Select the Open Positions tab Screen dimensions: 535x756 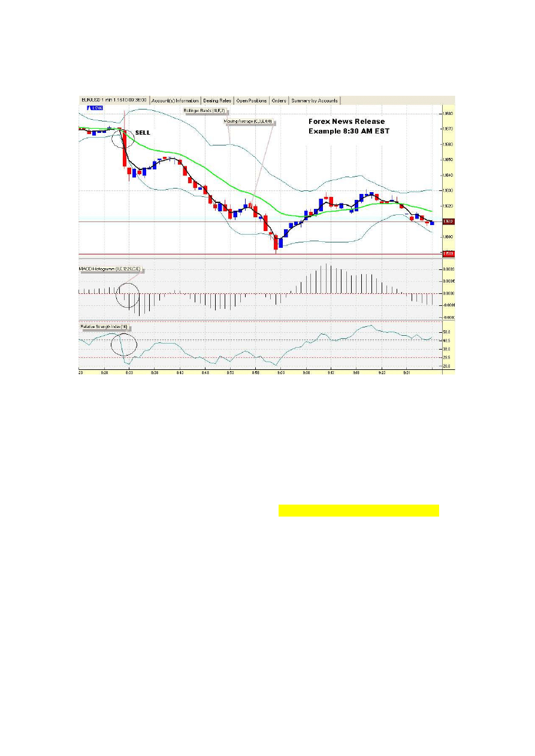point(251,101)
